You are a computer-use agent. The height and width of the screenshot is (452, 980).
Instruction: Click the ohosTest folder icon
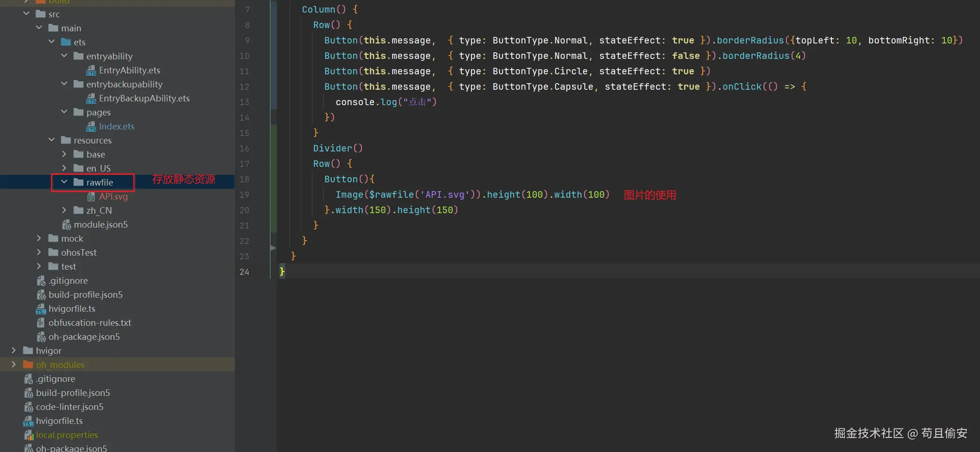(53, 252)
